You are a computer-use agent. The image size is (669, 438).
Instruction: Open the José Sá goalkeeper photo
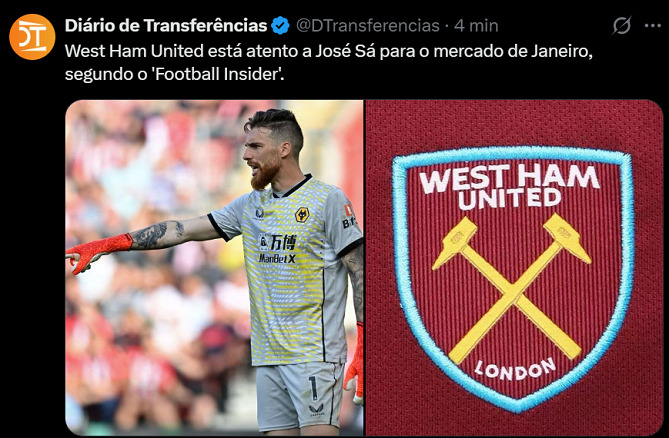(x=214, y=267)
